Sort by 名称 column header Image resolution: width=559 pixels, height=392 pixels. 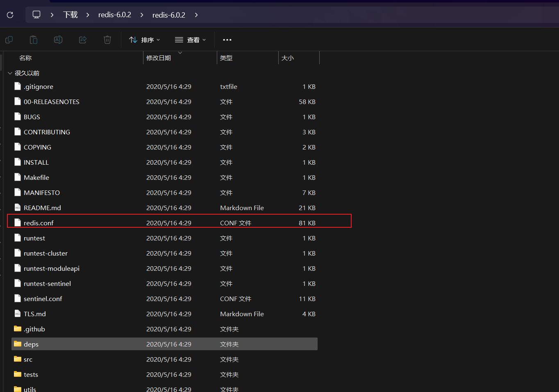pos(25,58)
